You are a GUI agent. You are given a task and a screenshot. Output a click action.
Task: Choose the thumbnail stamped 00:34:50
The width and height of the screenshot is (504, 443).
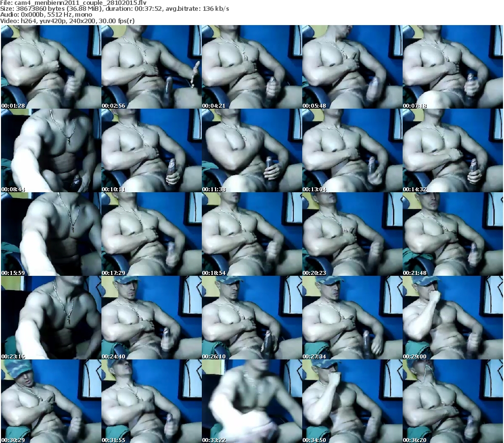pyautogui.click(x=352, y=401)
